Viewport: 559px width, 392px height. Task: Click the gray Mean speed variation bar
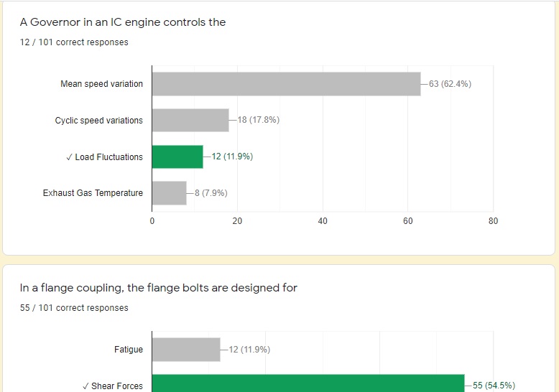(286, 84)
